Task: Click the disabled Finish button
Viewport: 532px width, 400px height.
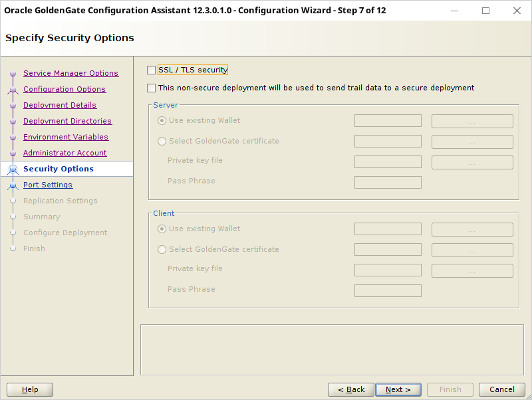Action: (450, 389)
